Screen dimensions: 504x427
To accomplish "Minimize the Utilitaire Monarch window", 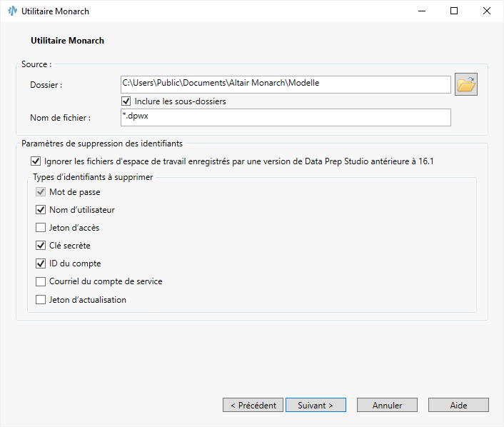I will pyautogui.click(x=420, y=11).
